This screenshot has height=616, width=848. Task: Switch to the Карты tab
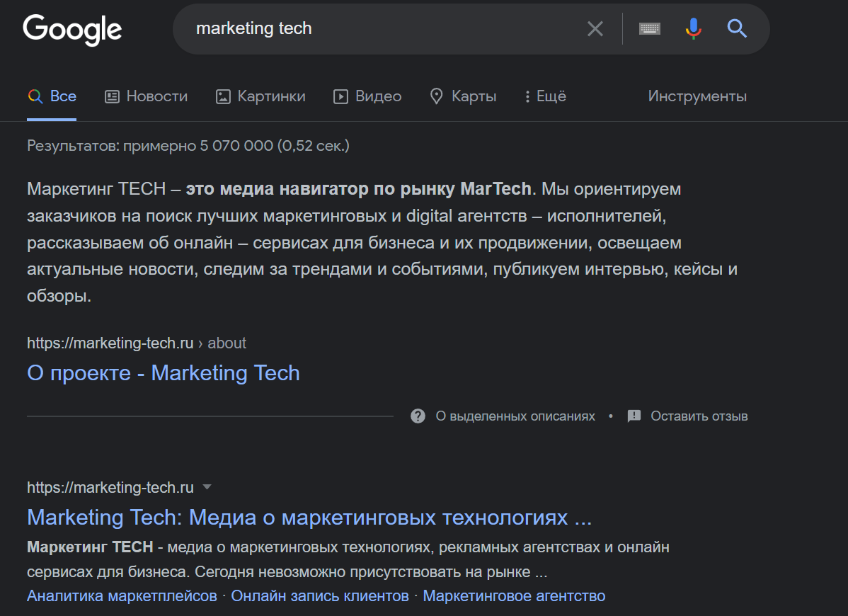pos(463,96)
